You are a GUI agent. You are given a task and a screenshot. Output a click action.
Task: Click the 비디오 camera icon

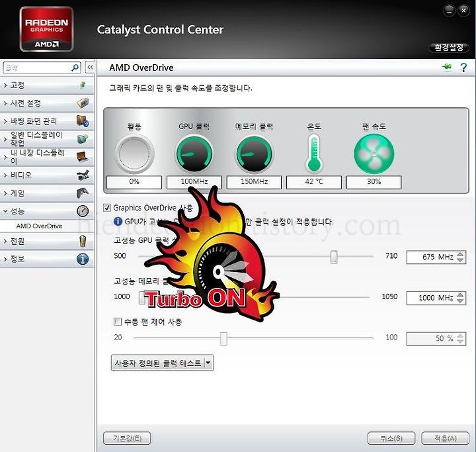[83, 175]
